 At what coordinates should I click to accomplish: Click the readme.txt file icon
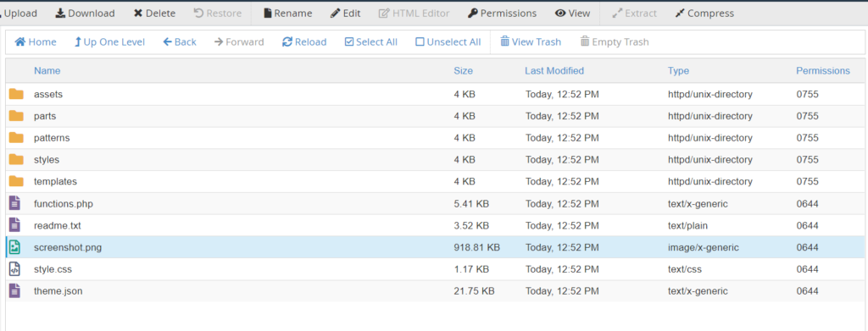(x=15, y=225)
